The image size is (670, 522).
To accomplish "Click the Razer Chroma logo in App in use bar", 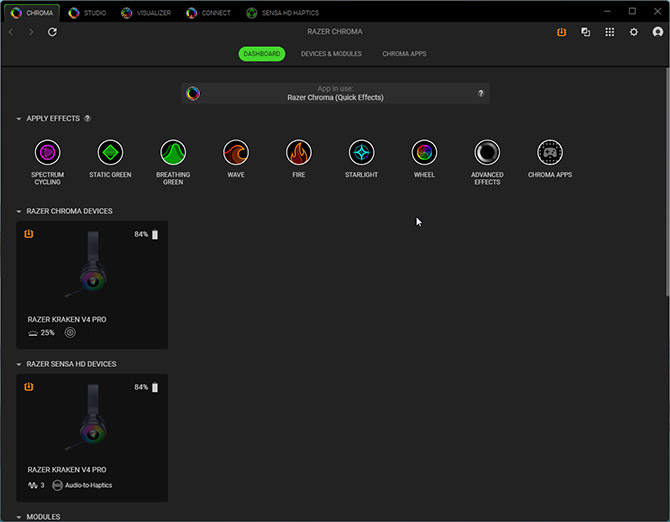I will coord(193,93).
